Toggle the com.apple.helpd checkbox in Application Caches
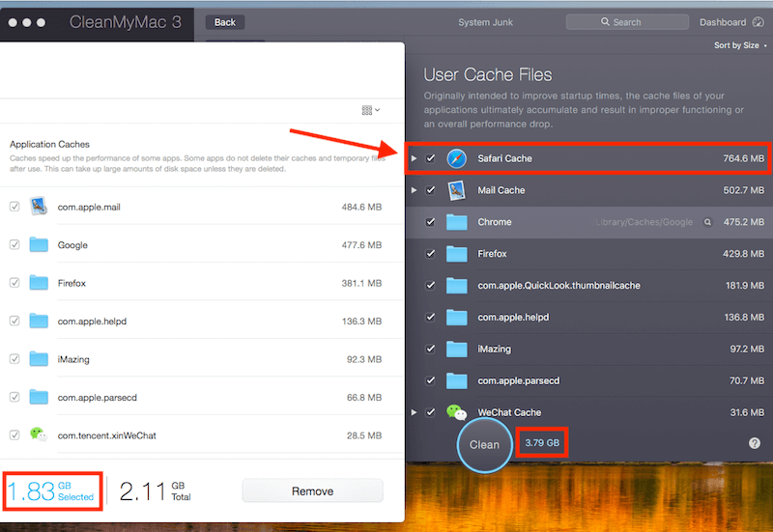Image resolution: width=773 pixels, height=532 pixels. 14,321
